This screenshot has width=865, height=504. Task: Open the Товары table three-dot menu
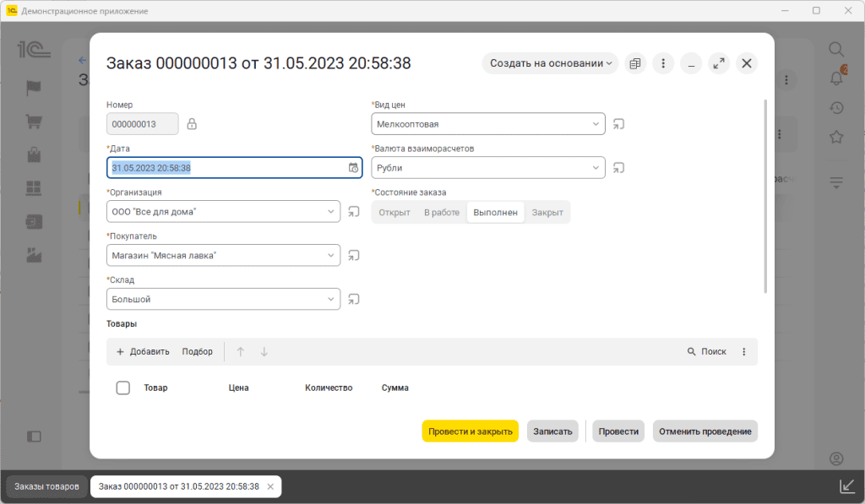(x=743, y=351)
